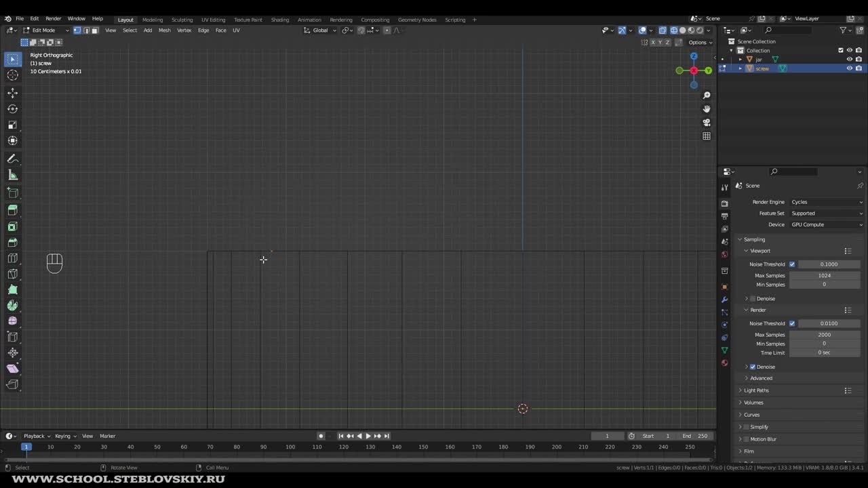Switch to rendered viewport shading
868x488 pixels.
tap(700, 30)
